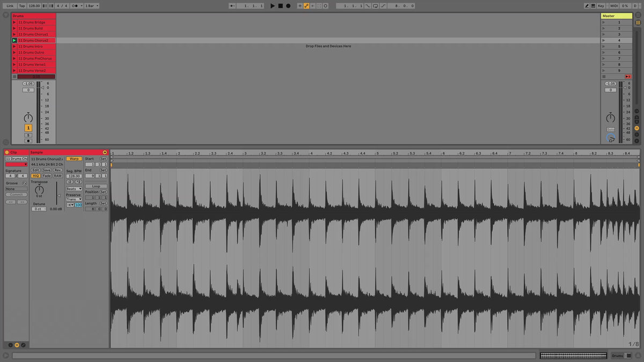
Task: Toggle the Warp switch for the sample
Action: pos(74,159)
